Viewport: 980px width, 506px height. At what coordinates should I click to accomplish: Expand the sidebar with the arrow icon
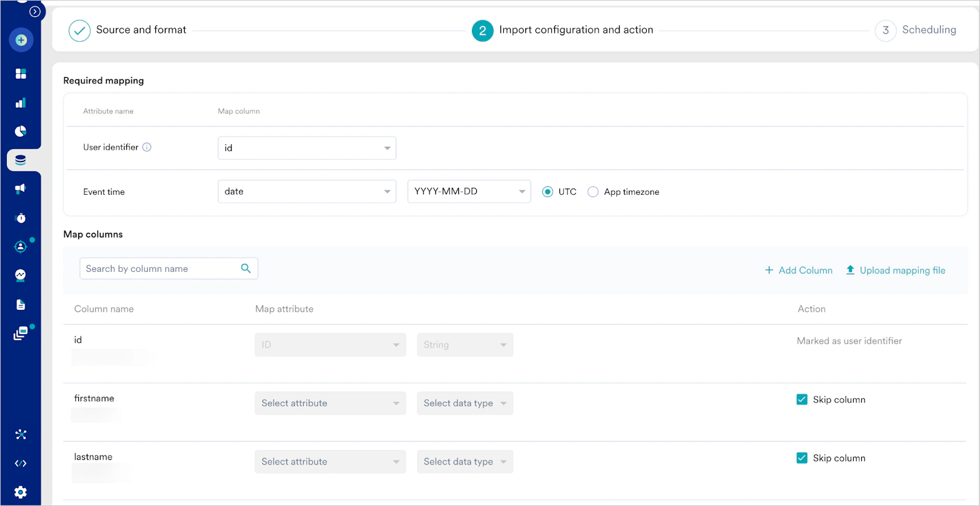35,11
